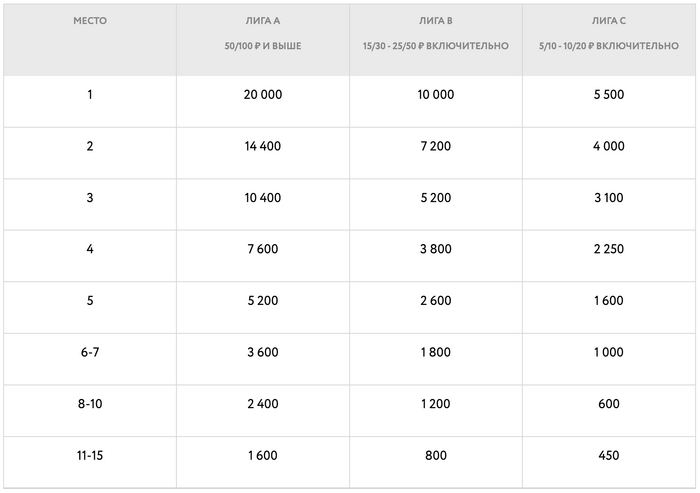
Task: Click the 10 400 prize value
Action: [x=262, y=198]
